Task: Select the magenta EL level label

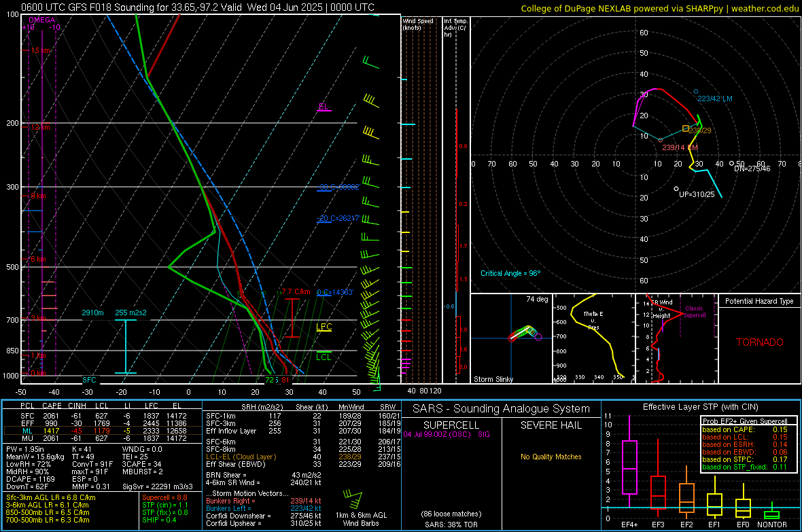Action: (x=324, y=107)
